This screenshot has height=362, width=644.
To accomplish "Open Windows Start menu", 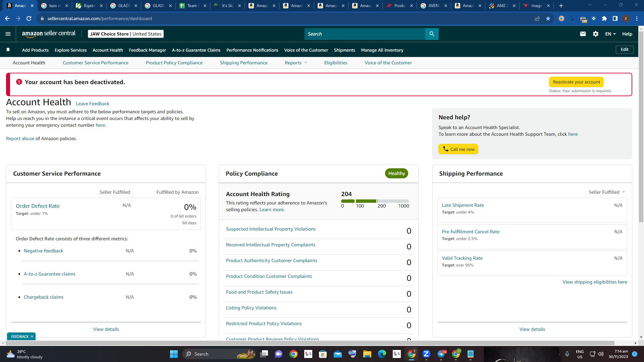I will tap(174, 354).
